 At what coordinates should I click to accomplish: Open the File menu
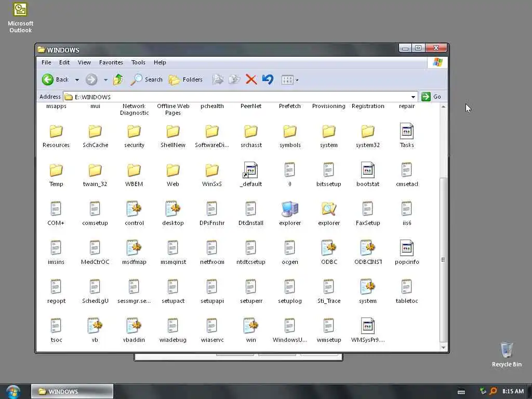pos(46,62)
